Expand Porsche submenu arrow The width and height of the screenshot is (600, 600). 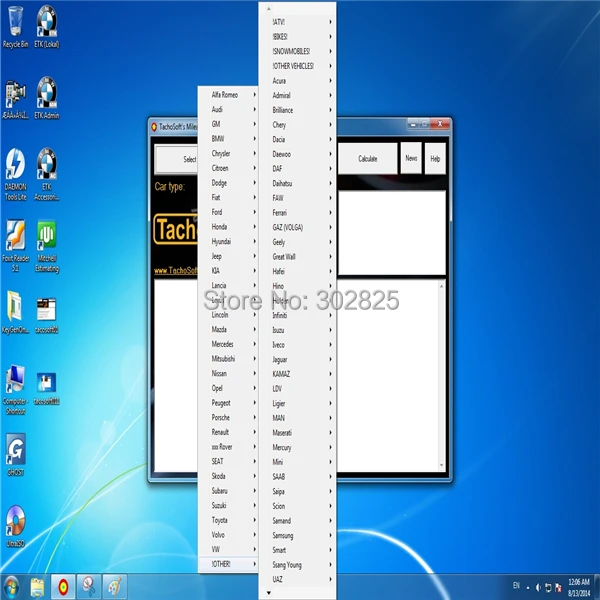tap(254, 417)
